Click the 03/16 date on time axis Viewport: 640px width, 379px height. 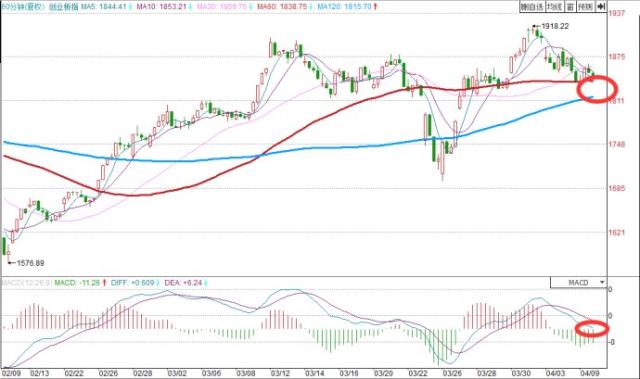point(349,373)
